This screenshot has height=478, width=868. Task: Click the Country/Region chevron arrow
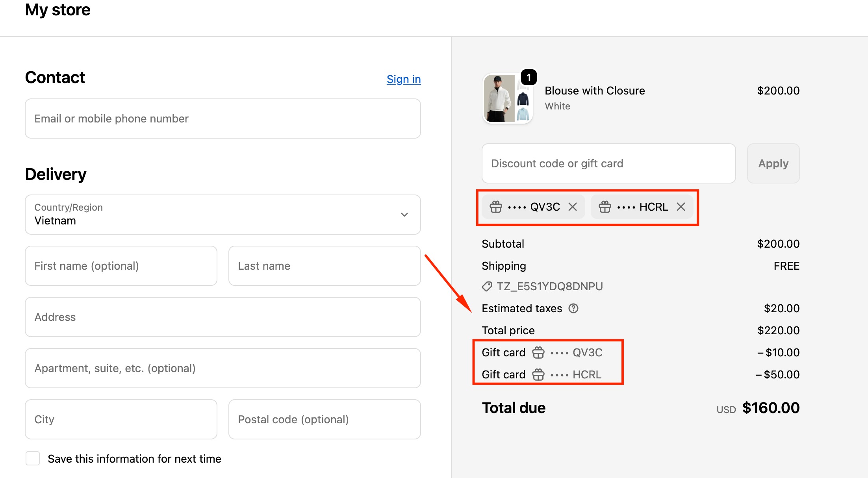(404, 215)
